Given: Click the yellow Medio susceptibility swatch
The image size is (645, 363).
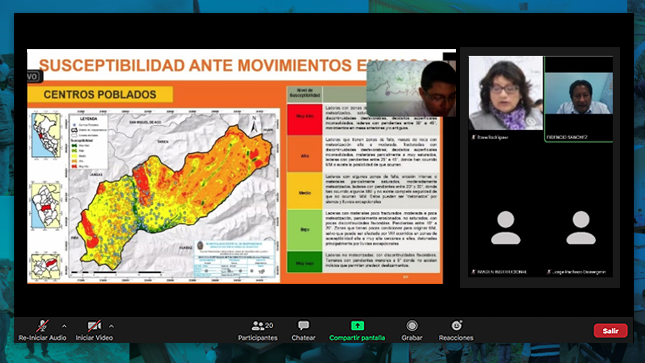Looking at the screenshot, I should pos(304,191).
